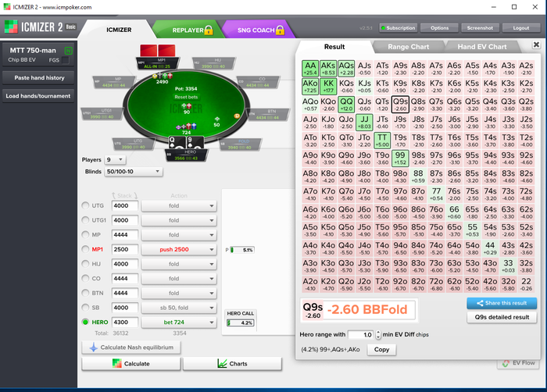The image size is (547, 392).
Task: Click the green Subscription status dot
Action: coord(383,28)
